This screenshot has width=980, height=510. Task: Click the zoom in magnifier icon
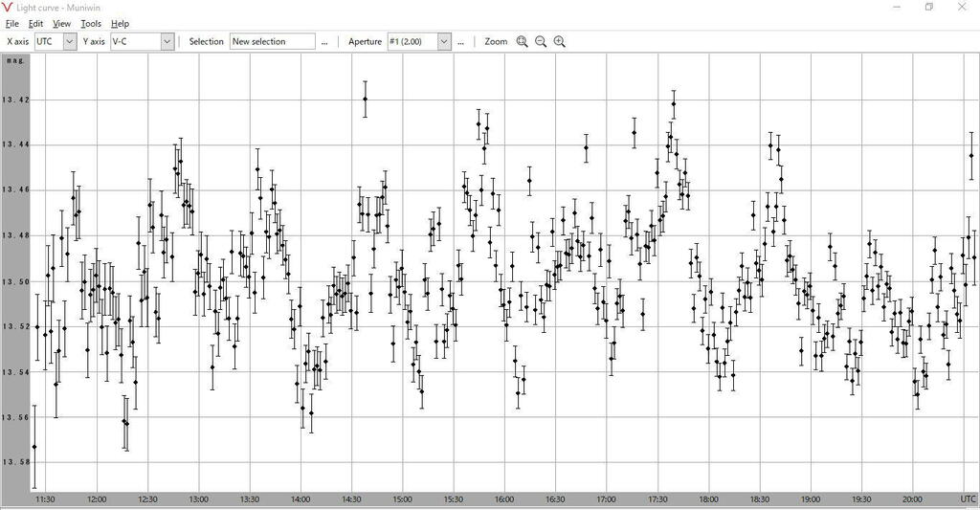pos(559,41)
